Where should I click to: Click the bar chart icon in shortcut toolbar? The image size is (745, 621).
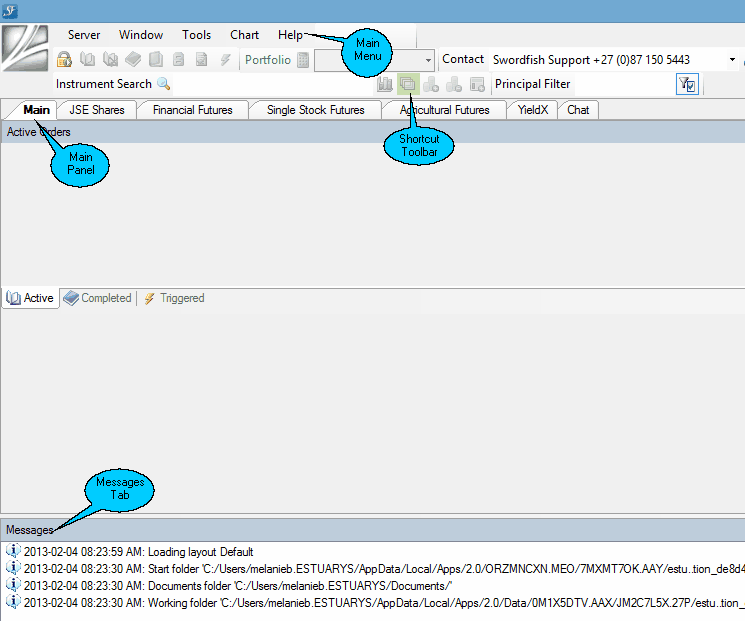click(385, 85)
